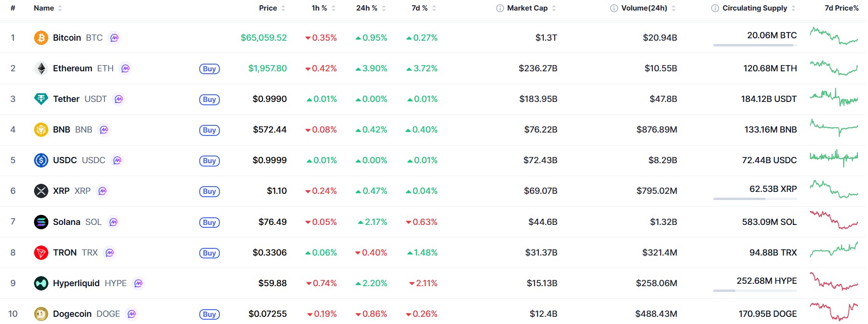This screenshot has width=868, height=324.
Task: Click the BNB logo icon
Action: (x=41, y=130)
